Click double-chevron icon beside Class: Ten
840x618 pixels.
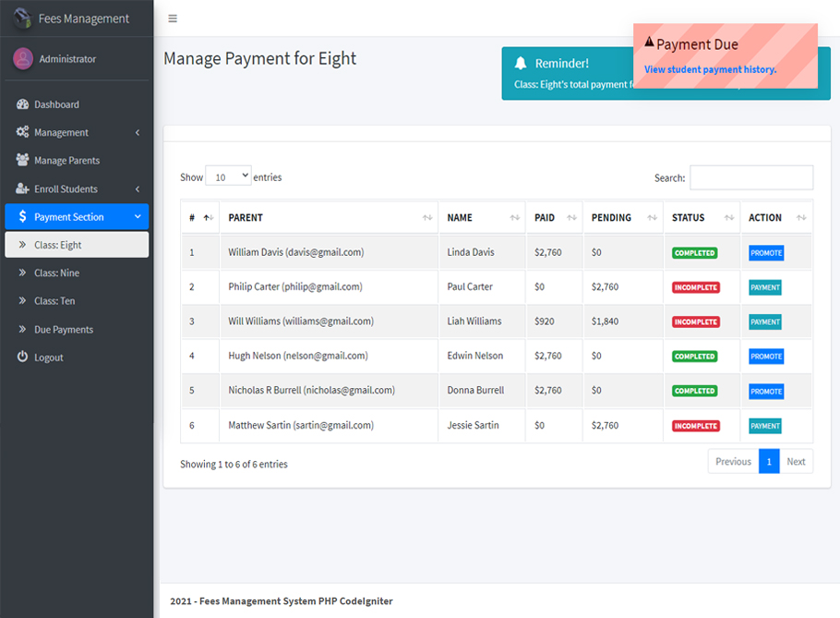tap(22, 300)
